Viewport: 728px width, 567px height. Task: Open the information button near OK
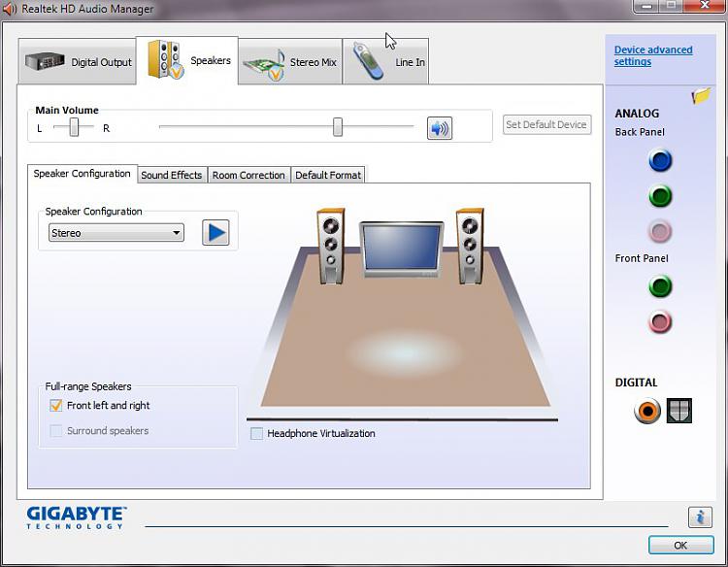[x=700, y=517]
